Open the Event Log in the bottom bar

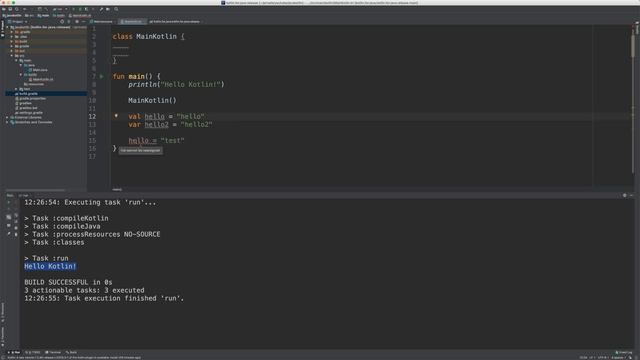pos(624,352)
